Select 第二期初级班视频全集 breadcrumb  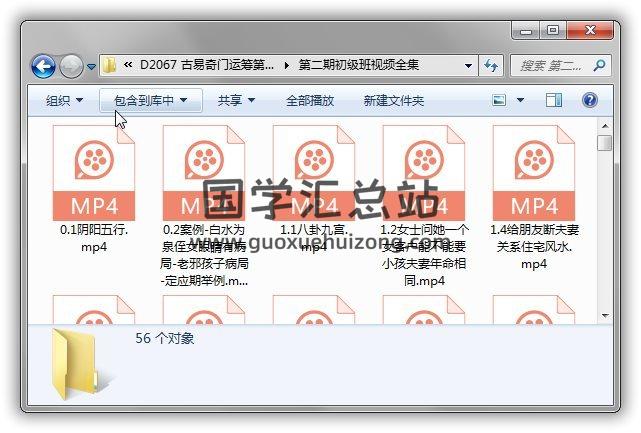pos(359,65)
